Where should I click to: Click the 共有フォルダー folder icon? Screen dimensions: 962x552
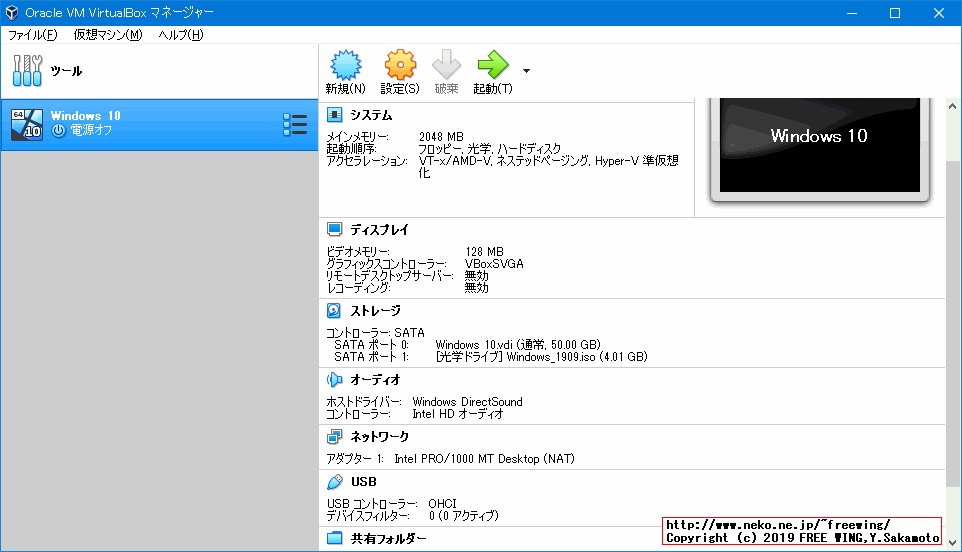pos(334,538)
